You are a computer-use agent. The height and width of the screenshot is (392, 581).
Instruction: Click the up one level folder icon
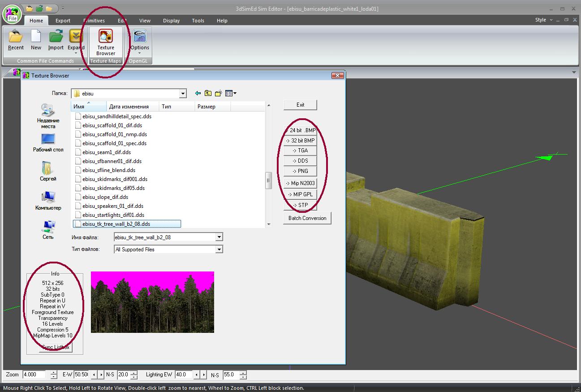(x=208, y=93)
